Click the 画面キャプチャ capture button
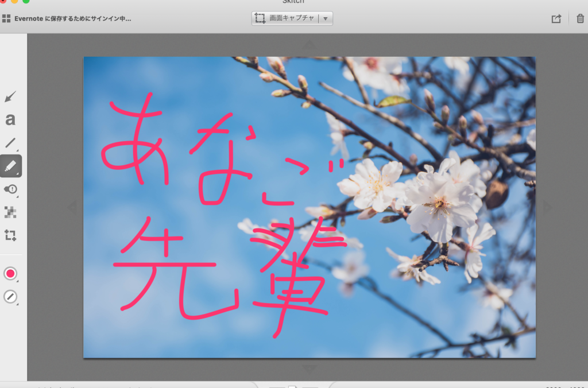 [285, 18]
